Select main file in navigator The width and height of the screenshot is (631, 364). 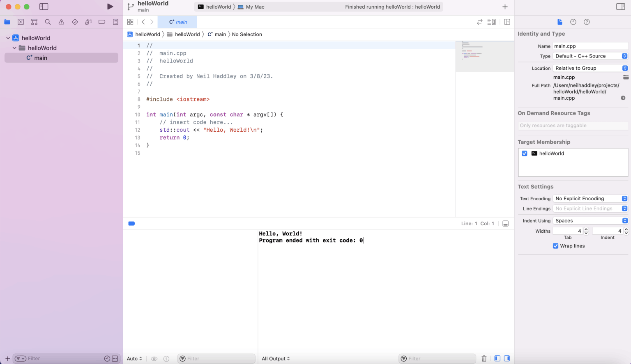pyautogui.click(x=40, y=58)
